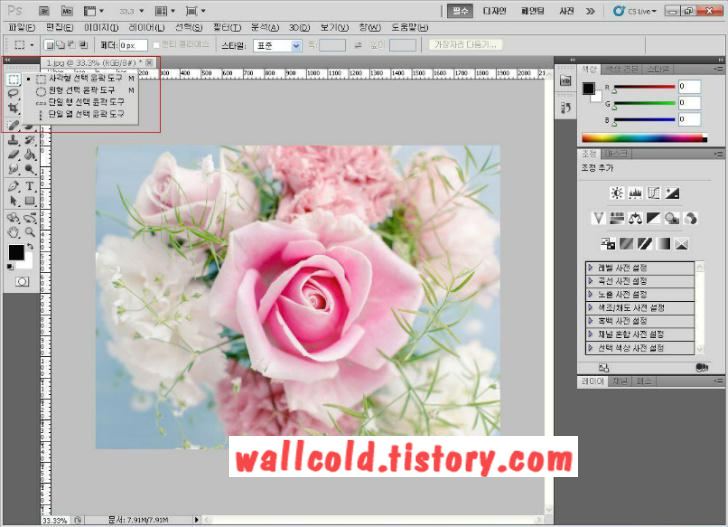Select the Healing Brush tool
The height and width of the screenshot is (527, 728).
point(13,125)
